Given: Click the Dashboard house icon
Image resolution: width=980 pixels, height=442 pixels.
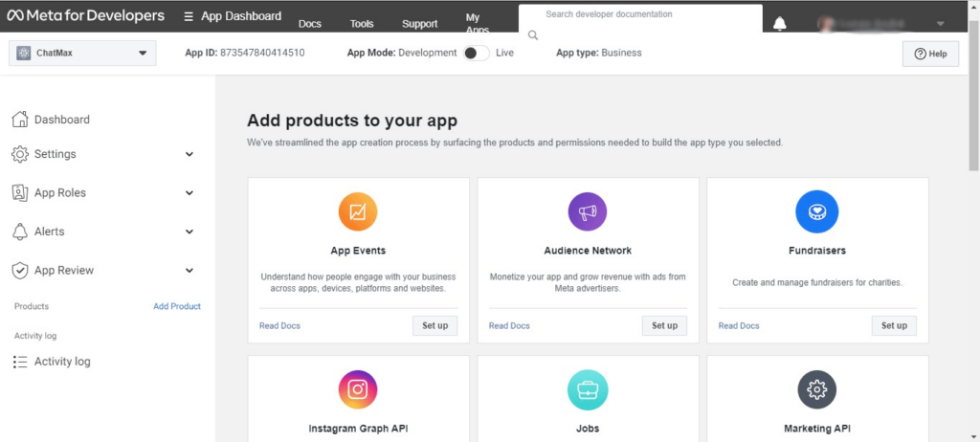Looking at the screenshot, I should point(20,120).
